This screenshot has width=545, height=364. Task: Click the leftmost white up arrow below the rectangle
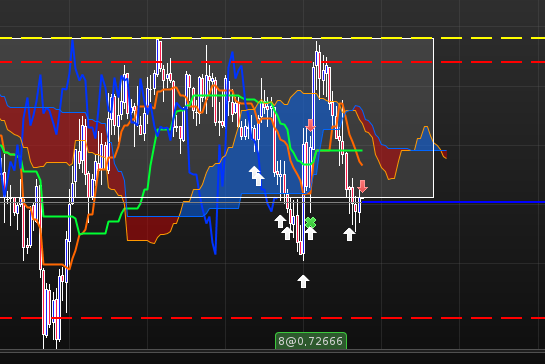[x=280, y=221]
